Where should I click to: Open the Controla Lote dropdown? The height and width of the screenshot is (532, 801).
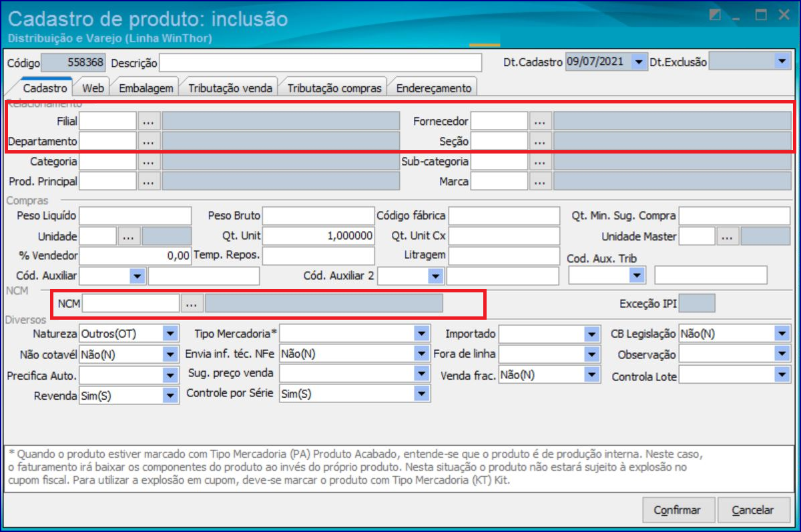tap(782, 376)
